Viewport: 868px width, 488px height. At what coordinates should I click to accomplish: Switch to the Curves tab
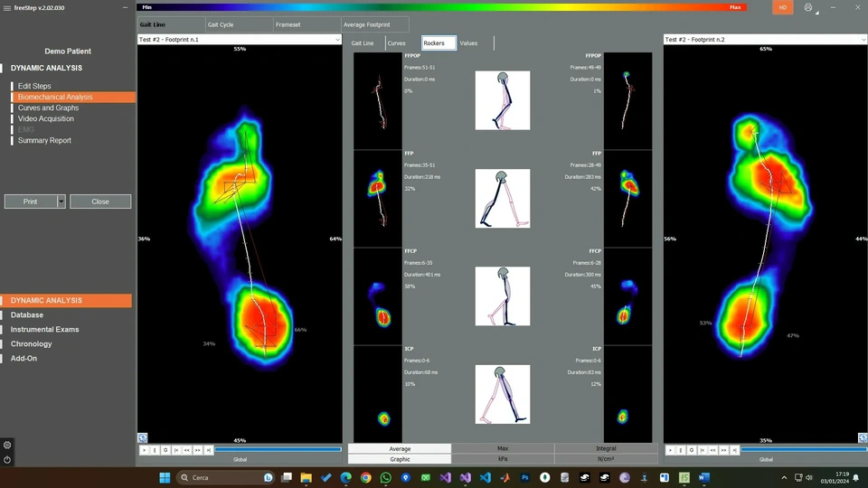point(397,43)
